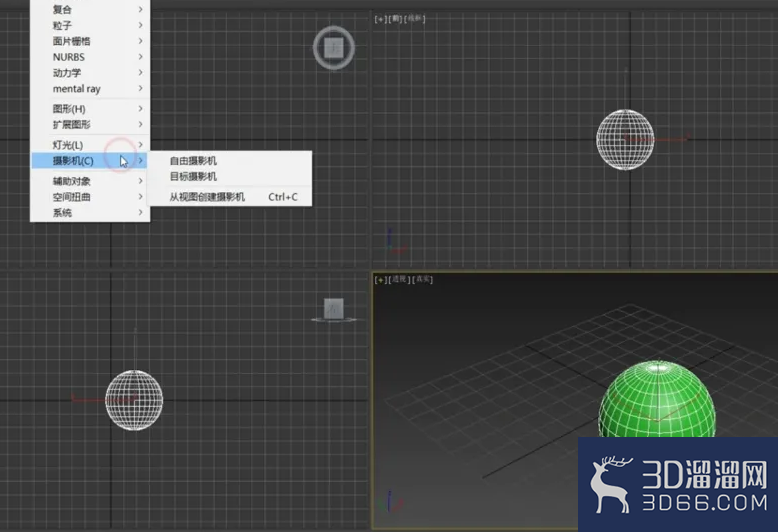Expand the 空间扭曲 submenu arrow
Screen dimensions: 778x532
[140, 197]
